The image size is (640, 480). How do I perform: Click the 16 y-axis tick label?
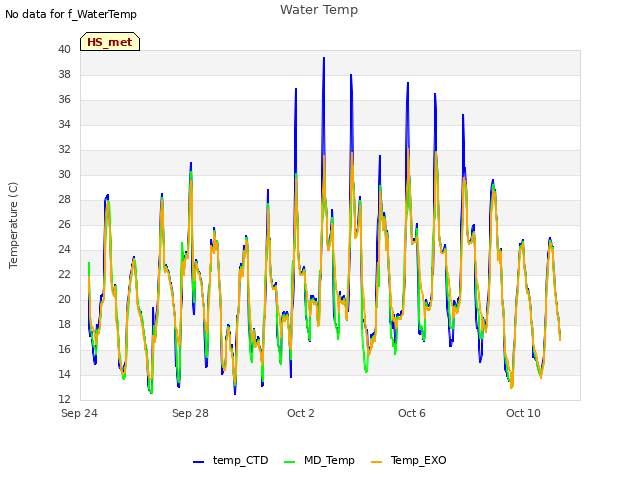point(64,349)
